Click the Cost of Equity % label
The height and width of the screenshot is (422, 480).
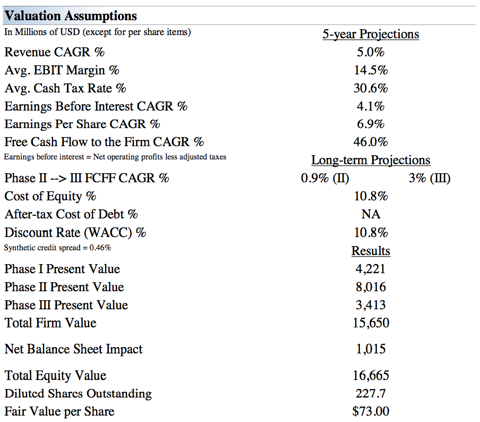point(50,196)
